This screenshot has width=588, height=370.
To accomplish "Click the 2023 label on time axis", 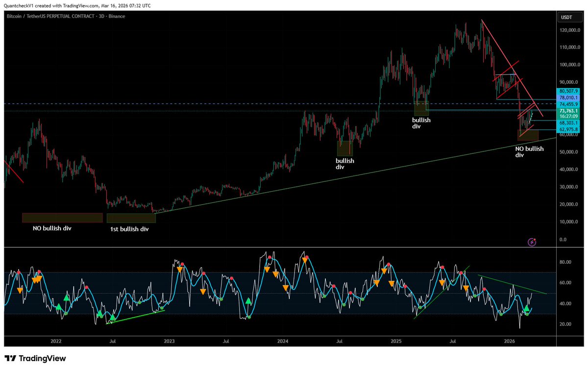I will point(169,340).
